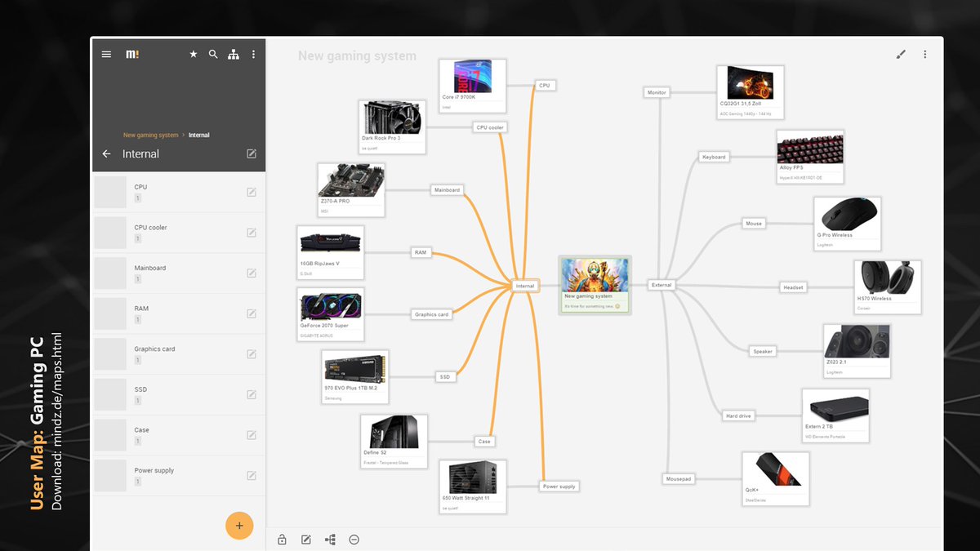Expand the External node in the mind map

(x=661, y=284)
